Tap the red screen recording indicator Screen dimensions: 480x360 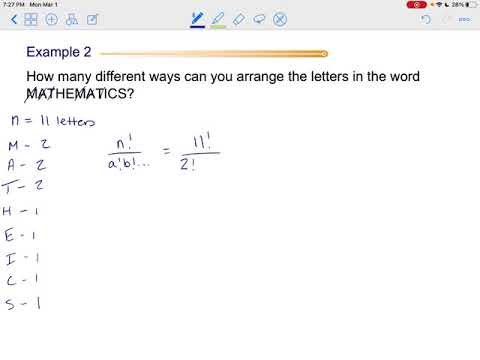point(416,5)
